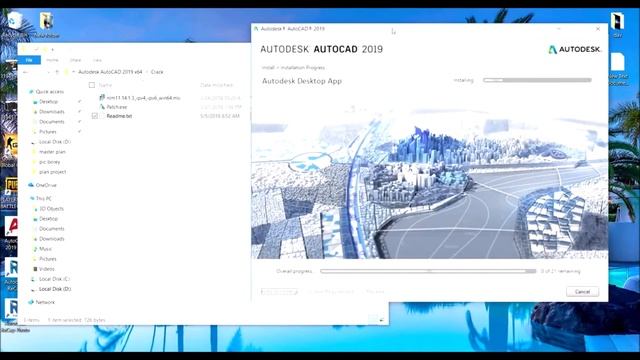Open Downloads under This PC
The image size is (640, 360).
coord(51,239)
